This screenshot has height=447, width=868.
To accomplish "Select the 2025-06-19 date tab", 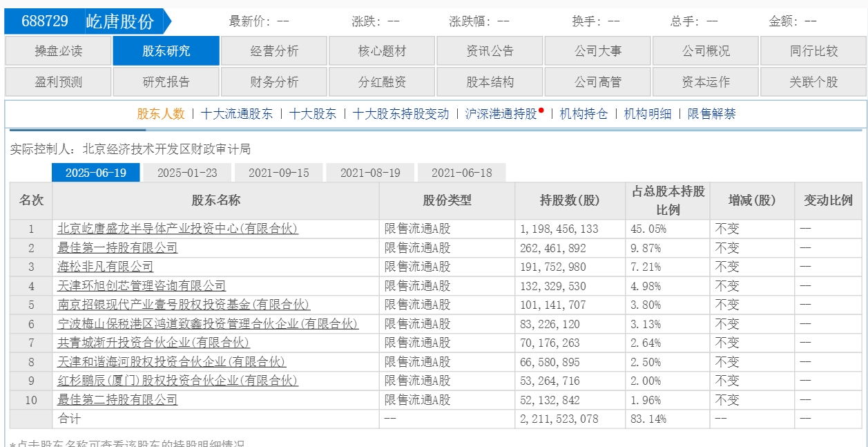I will coord(96,173).
